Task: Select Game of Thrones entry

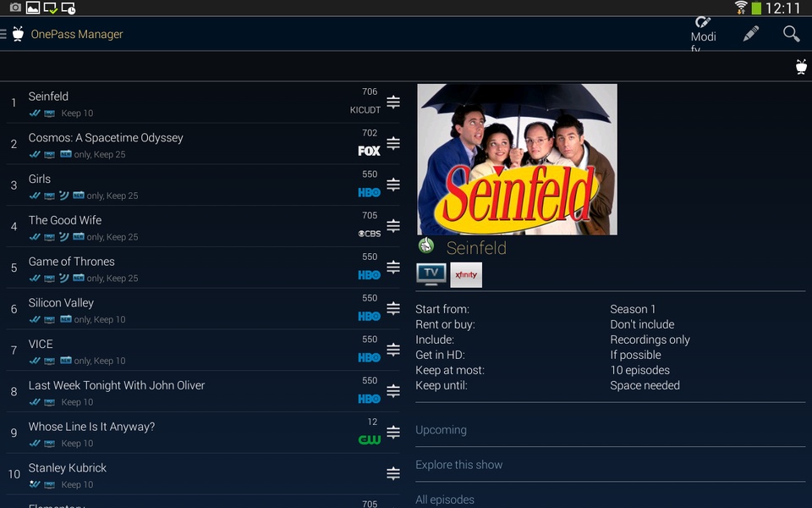Action: (203, 268)
